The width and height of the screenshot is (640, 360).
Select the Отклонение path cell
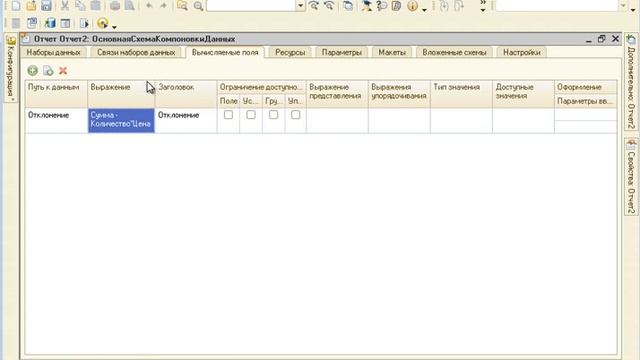[56, 120]
